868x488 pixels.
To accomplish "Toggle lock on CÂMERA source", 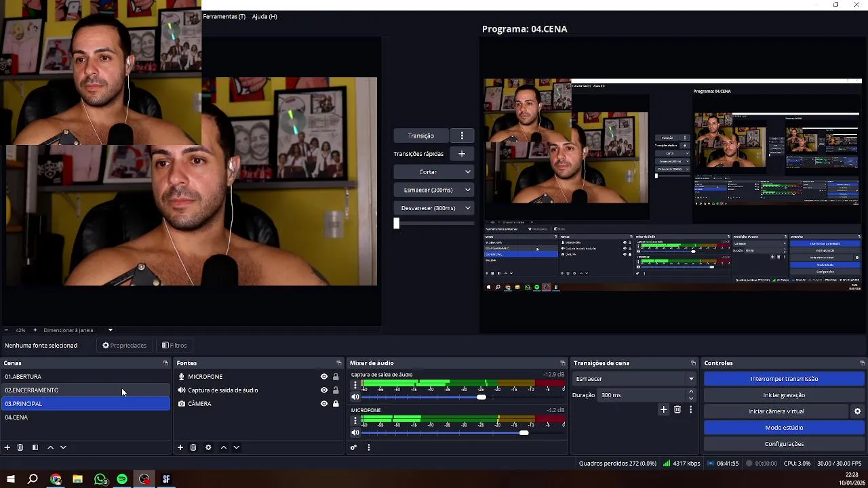I will pos(336,404).
